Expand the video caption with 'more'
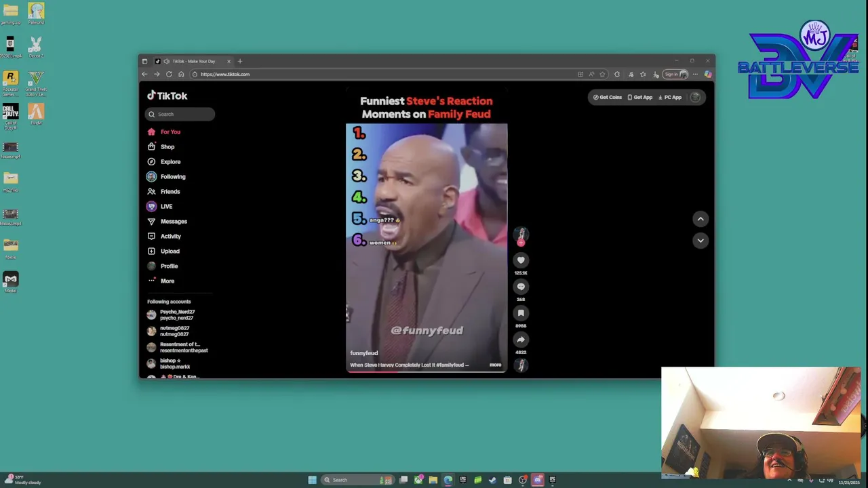This screenshot has width=868, height=488. click(496, 365)
